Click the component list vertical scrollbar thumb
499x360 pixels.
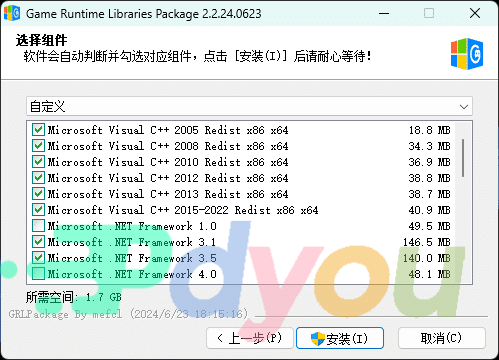pos(463,158)
